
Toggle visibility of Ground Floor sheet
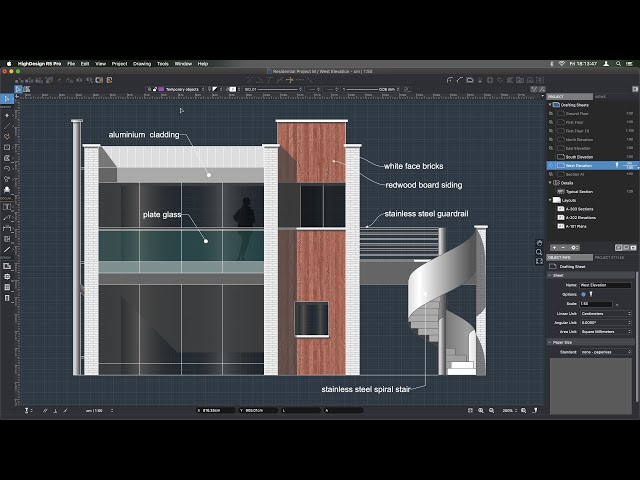click(x=551, y=113)
